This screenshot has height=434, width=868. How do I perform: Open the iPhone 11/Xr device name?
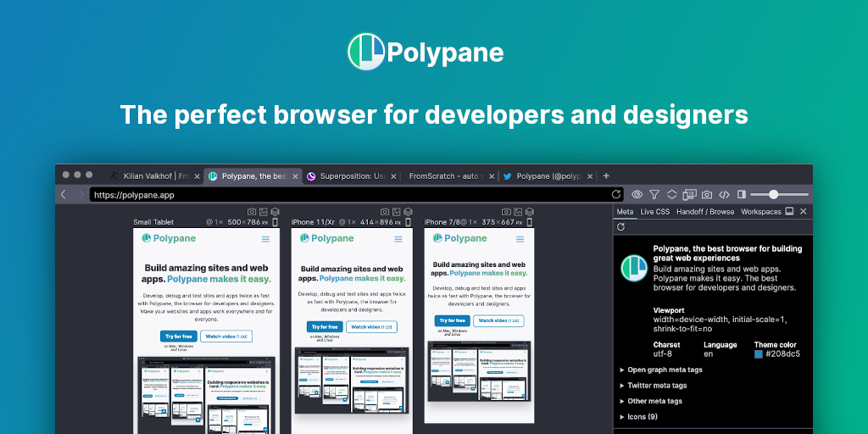coord(313,222)
